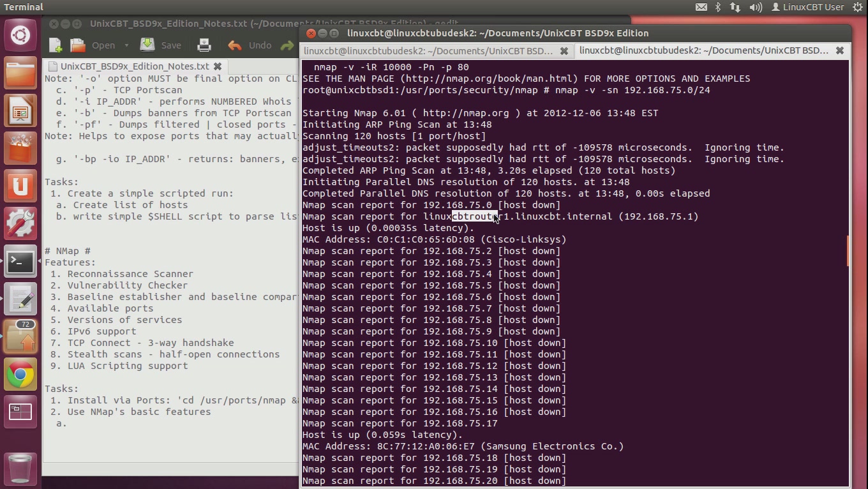The height and width of the screenshot is (489, 868).
Task: Open the Bluetooth indicator menu
Action: point(718,7)
